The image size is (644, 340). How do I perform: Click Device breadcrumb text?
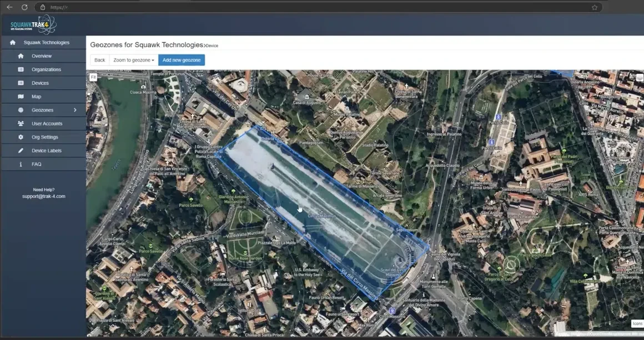coord(212,46)
